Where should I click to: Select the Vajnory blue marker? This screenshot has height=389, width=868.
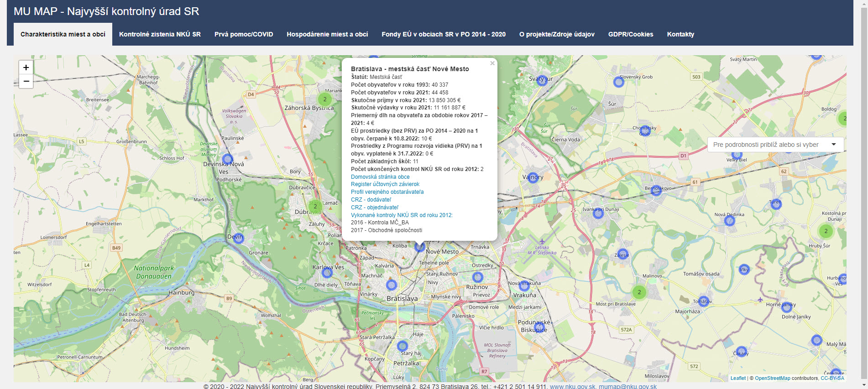533,178
